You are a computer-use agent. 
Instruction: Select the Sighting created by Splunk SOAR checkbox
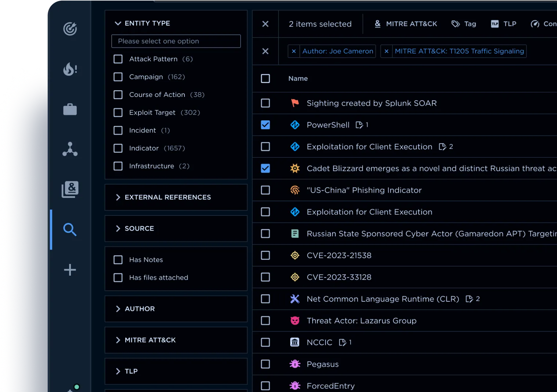tap(265, 103)
